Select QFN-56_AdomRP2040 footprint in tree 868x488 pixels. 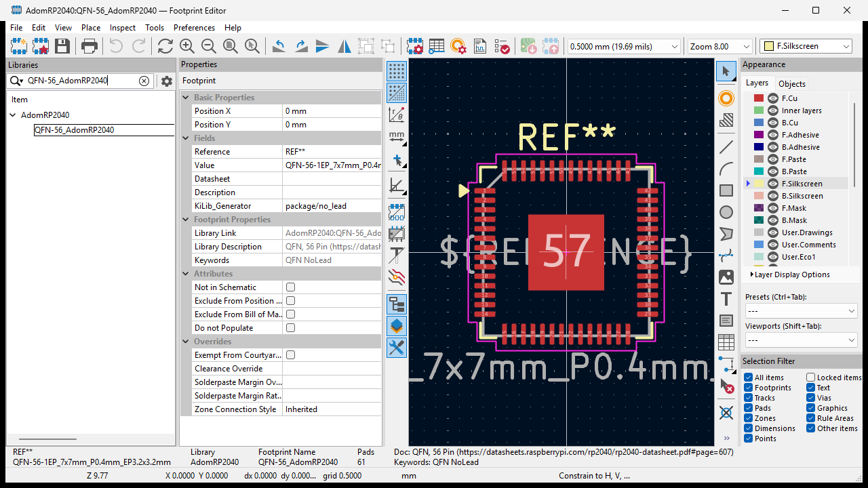click(x=74, y=130)
